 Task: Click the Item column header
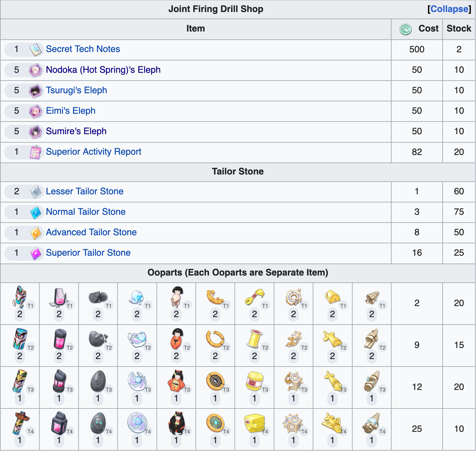(195, 29)
